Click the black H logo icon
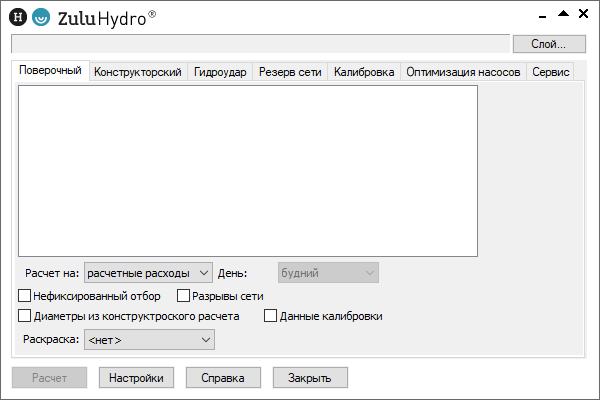Screen dimensions: 600x400 point(18,16)
